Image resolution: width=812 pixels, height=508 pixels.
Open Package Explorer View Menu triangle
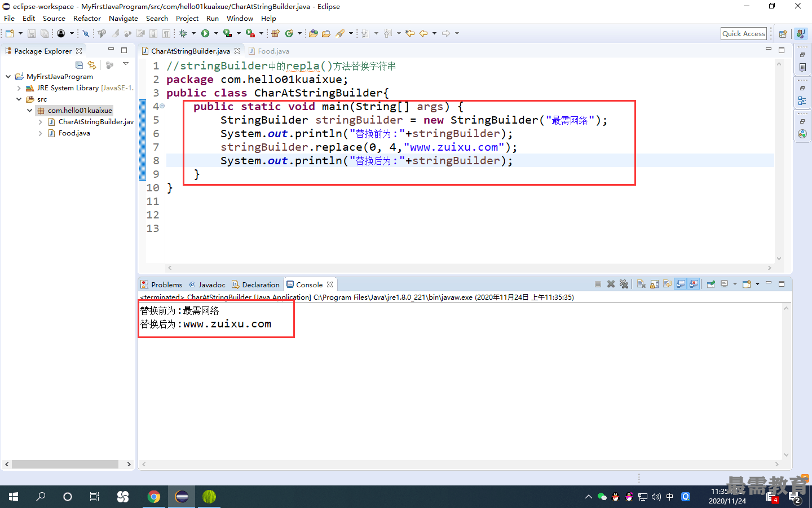(x=126, y=64)
